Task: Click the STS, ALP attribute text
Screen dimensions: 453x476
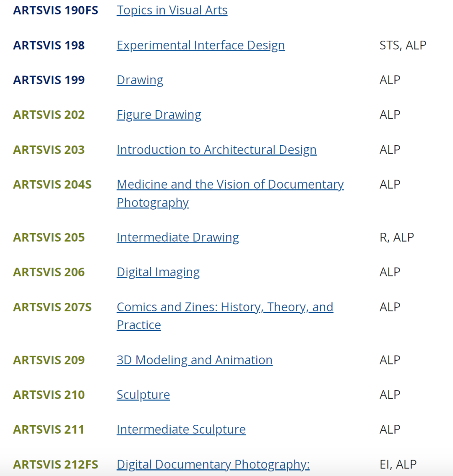Action: point(403,45)
